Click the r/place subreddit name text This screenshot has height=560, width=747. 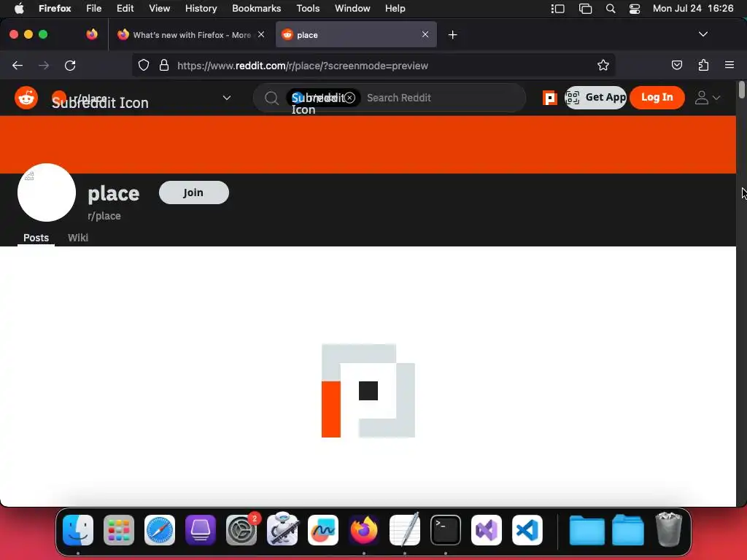pos(104,216)
